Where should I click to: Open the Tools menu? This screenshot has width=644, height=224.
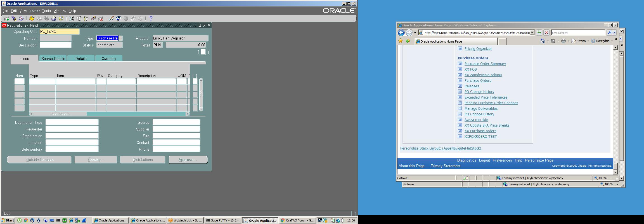[46, 11]
